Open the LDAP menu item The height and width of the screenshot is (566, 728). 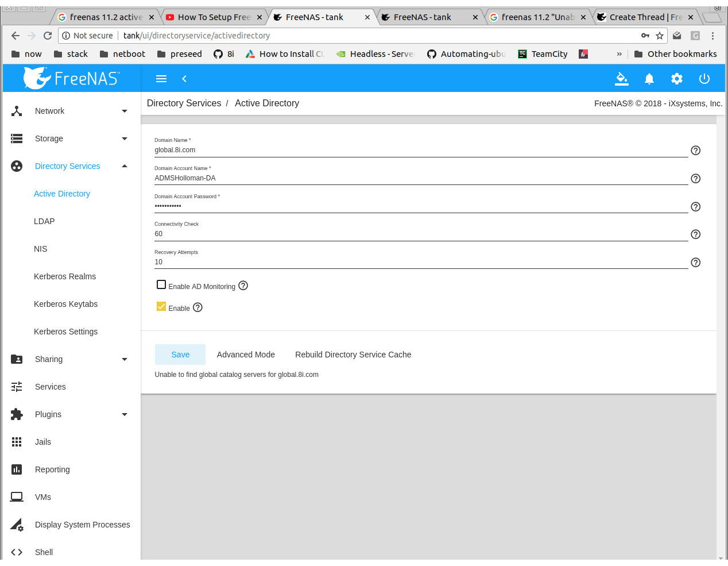[44, 221]
